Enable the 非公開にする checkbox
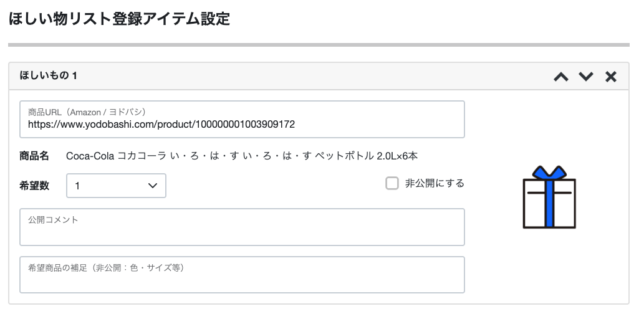The height and width of the screenshot is (314, 644). tap(392, 183)
